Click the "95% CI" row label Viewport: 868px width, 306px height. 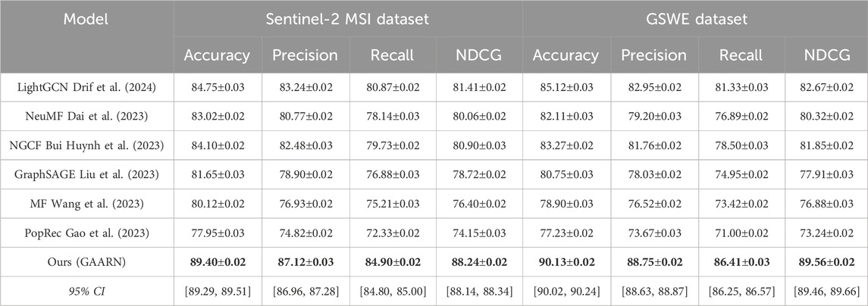click(87, 289)
